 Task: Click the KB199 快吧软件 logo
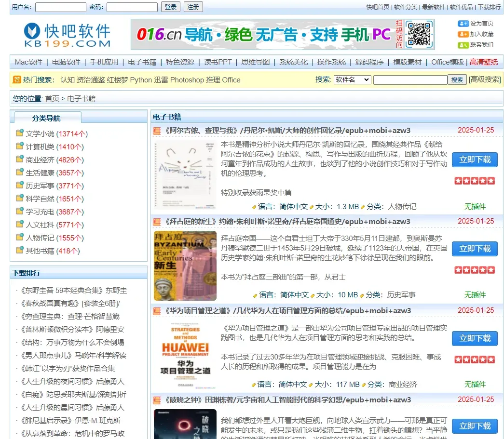click(67, 35)
